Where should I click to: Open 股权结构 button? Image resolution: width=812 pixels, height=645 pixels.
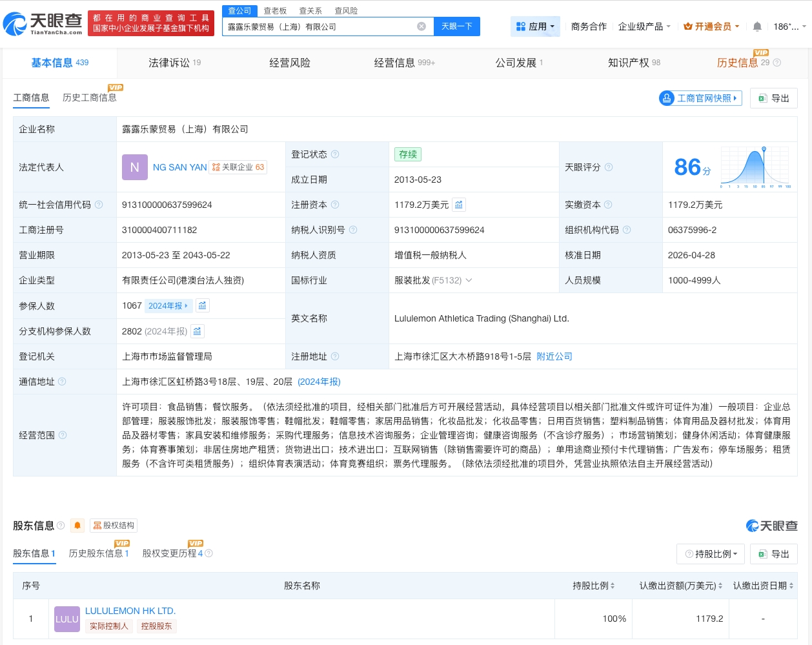coord(114,526)
